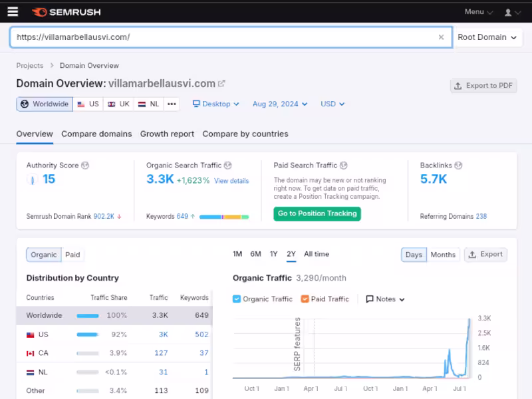Open the Desktop device dropdown

pyautogui.click(x=215, y=104)
